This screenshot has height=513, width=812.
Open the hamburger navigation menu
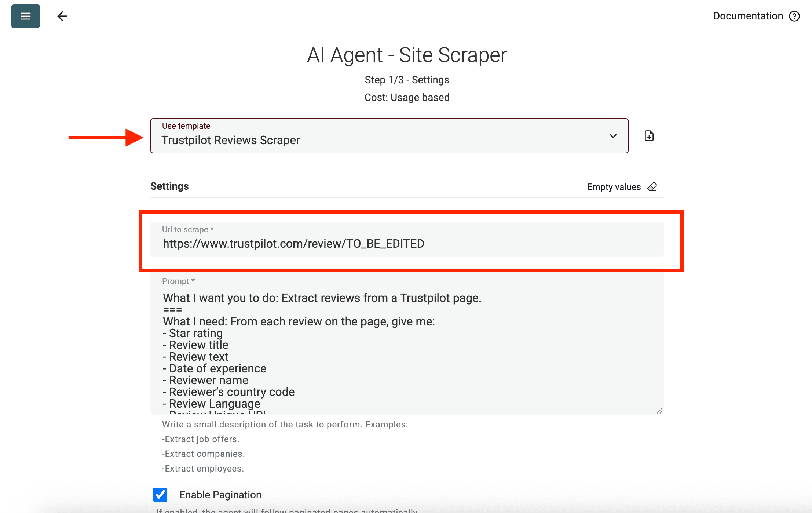coord(25,16)
